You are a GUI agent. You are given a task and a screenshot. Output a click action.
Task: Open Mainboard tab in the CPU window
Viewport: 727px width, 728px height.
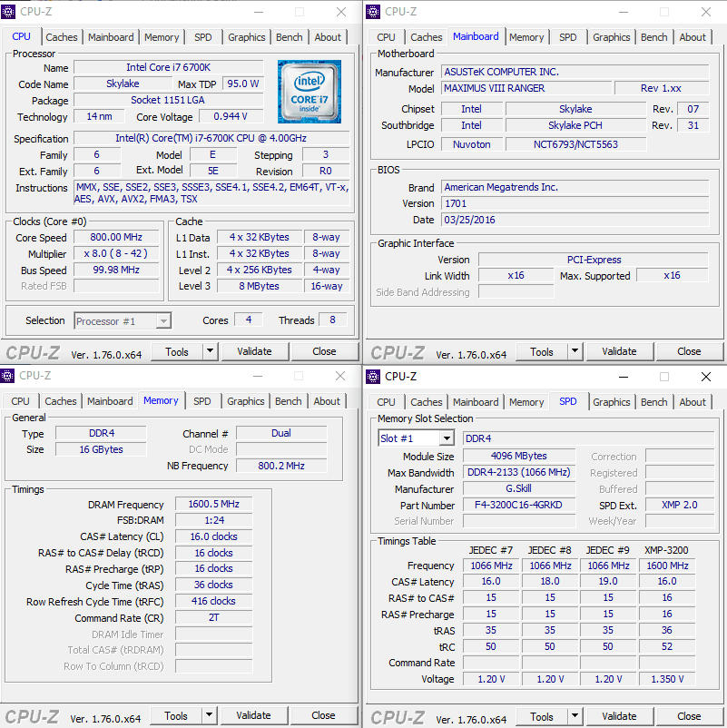click(x=111, y=37)
